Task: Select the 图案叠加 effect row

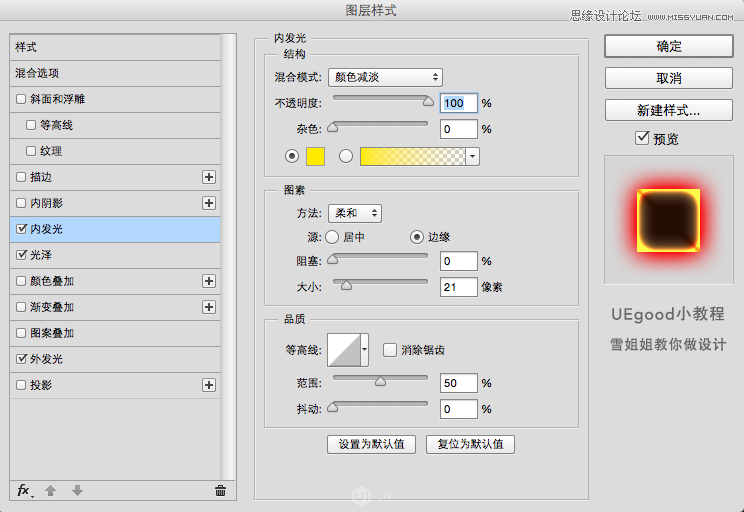Action: pyautogui.click(x=115, y=333)
